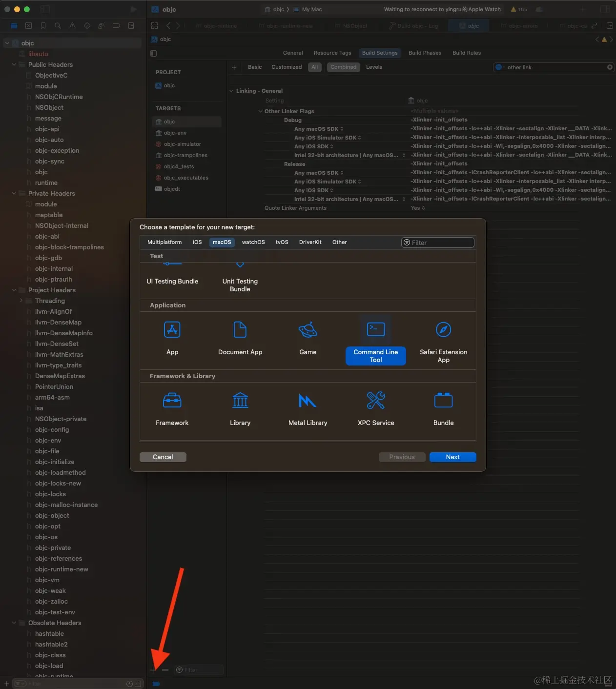Screen dimensions: 616x689
Task: Select the watchOS platform tab
Action: pos(253,243)
